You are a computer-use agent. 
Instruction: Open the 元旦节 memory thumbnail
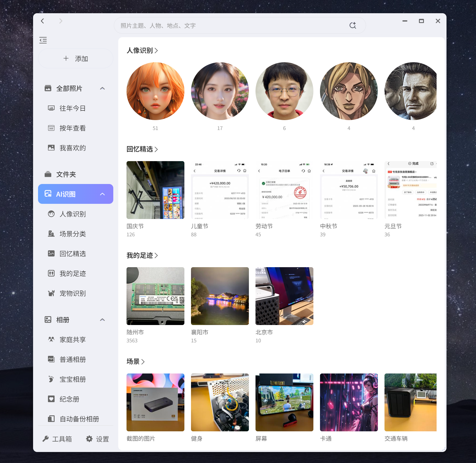pyautogui.click(x=411, y=190)
